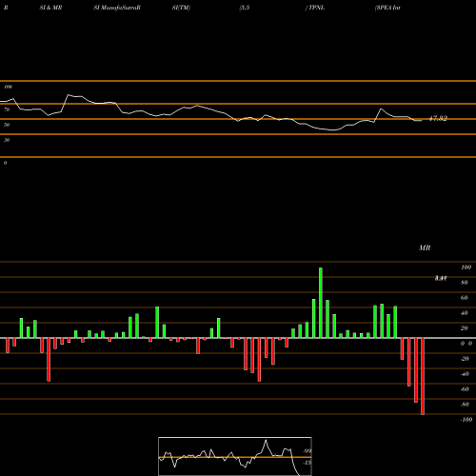Click the "SI MunafaSutraR" header text
Viewport: 476px width, 476px height.
tap(117, 8)
